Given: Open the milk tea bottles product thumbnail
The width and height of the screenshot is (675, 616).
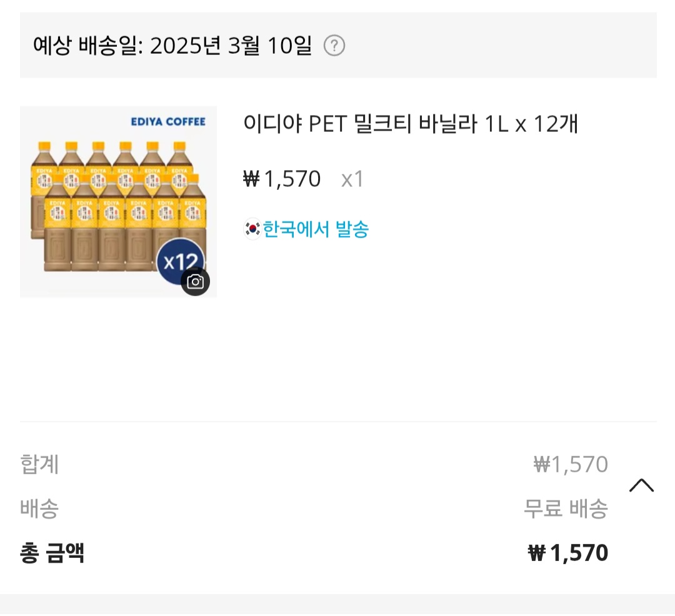Looking at the screenshot, I should [x=118, y=201].
